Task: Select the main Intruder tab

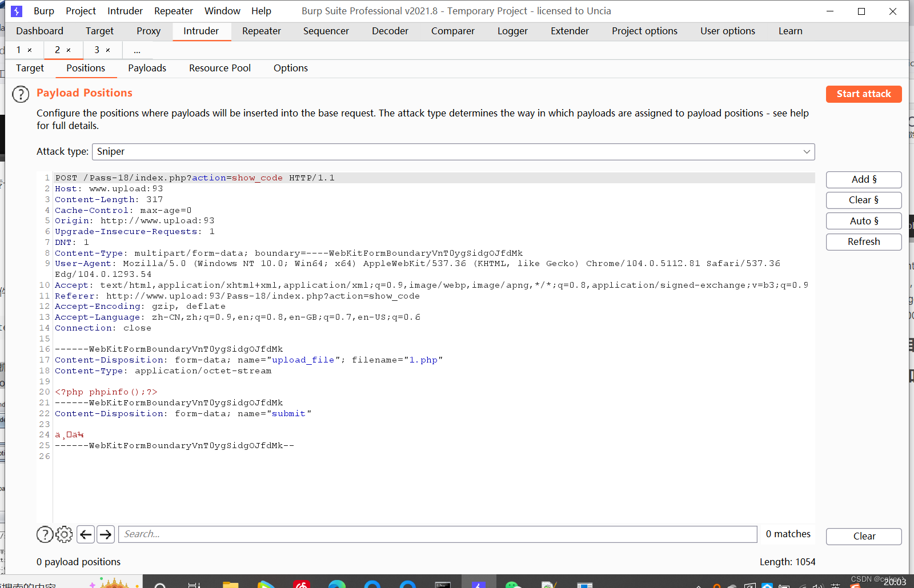Action: point(201,31)
